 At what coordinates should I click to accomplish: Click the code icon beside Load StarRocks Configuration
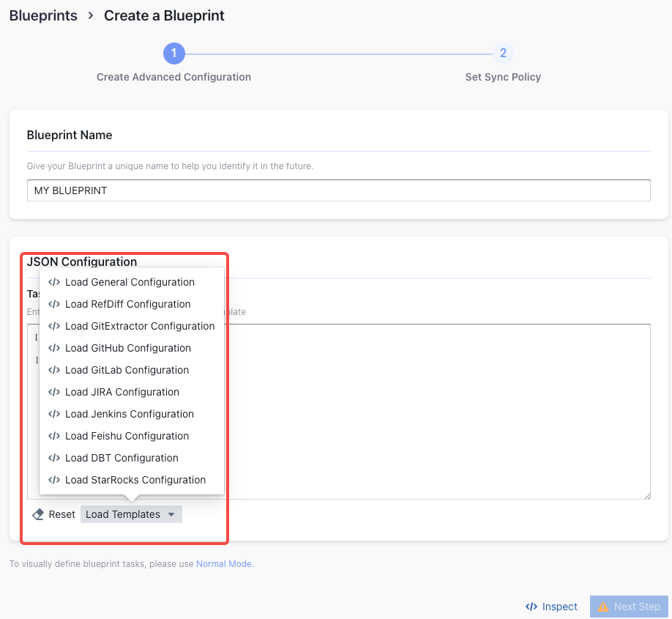point(54,480)
